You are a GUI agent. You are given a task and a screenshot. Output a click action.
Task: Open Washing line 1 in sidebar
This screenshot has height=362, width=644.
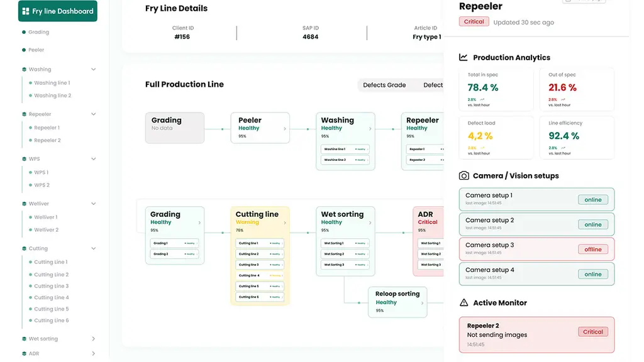point(52,83)
